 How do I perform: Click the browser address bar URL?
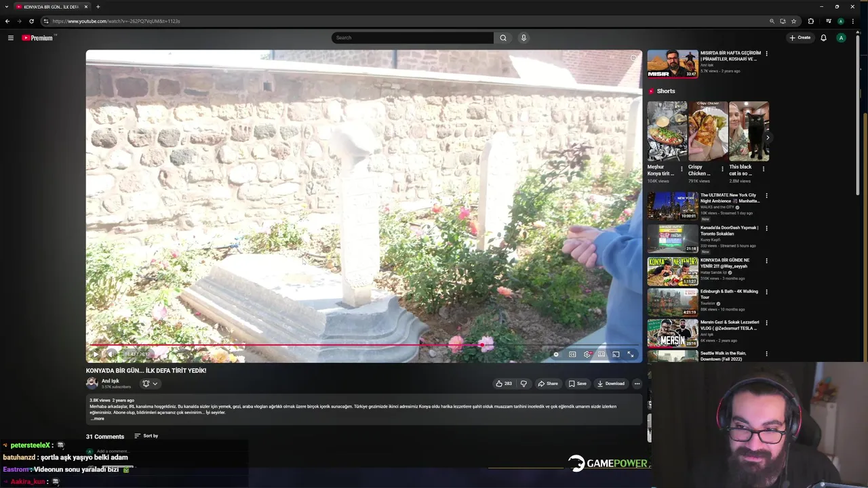[x=116, y=21]
